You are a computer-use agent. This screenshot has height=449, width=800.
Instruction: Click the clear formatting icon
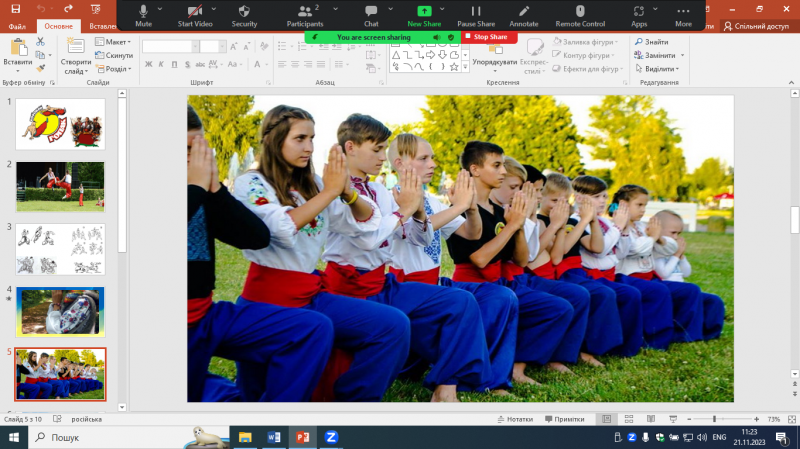tap(264, 46)
